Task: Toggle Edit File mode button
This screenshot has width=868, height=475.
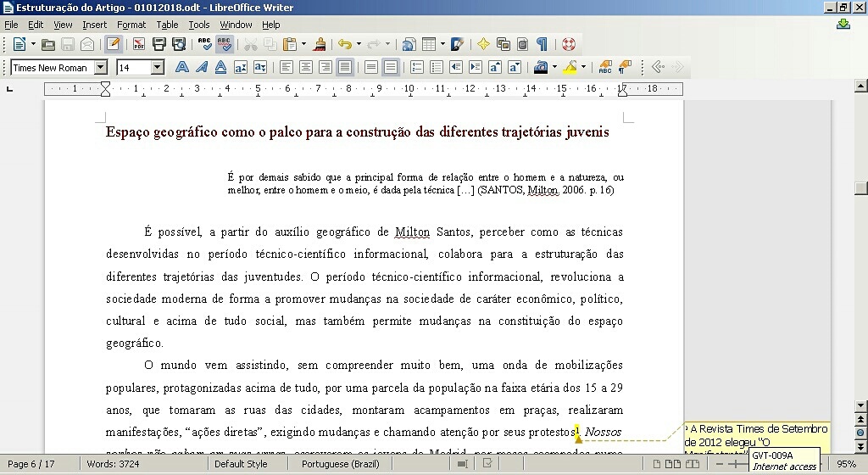Action: 112,44
